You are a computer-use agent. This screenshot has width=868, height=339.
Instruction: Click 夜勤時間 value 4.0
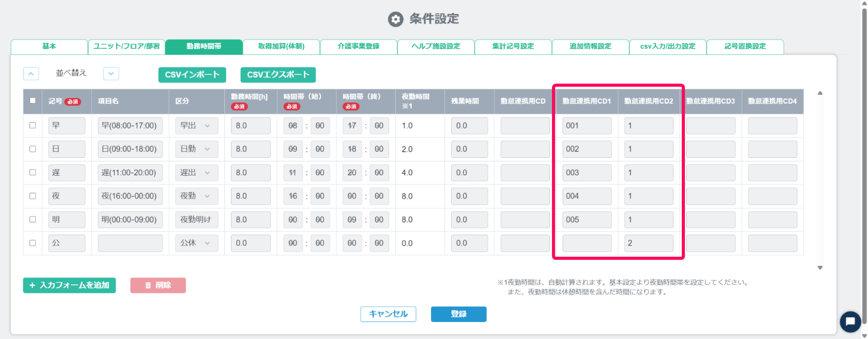407,173
